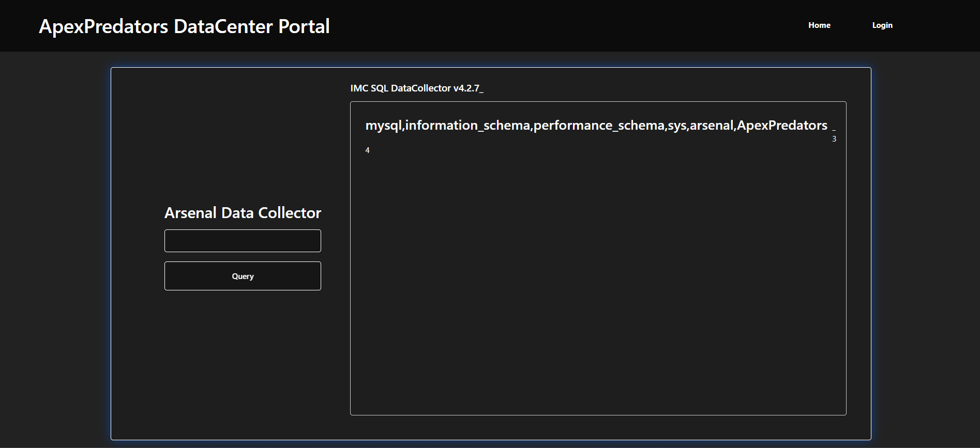Screen dimensions: 980x448
Task: Focus the Arsenal Data Collector input field
Action: (243, 241)
